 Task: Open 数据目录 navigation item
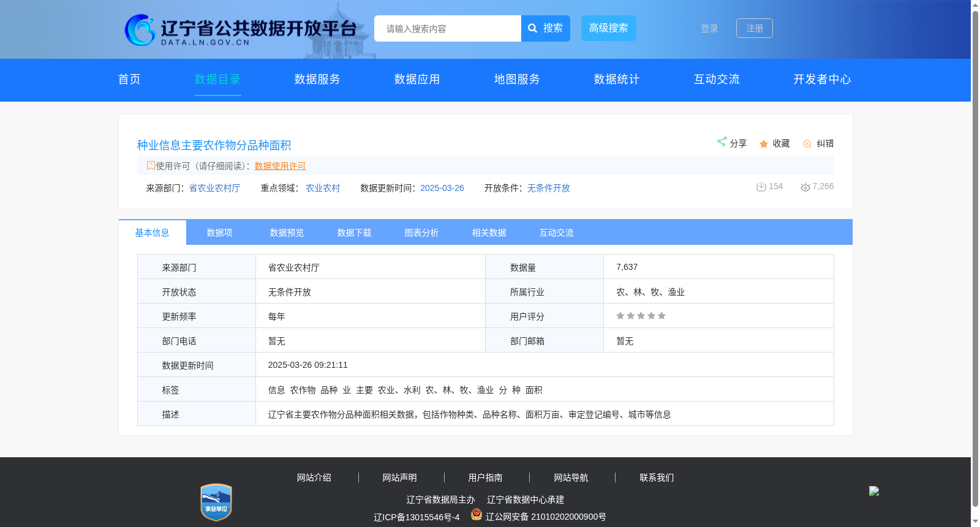[x=217, y=80]
